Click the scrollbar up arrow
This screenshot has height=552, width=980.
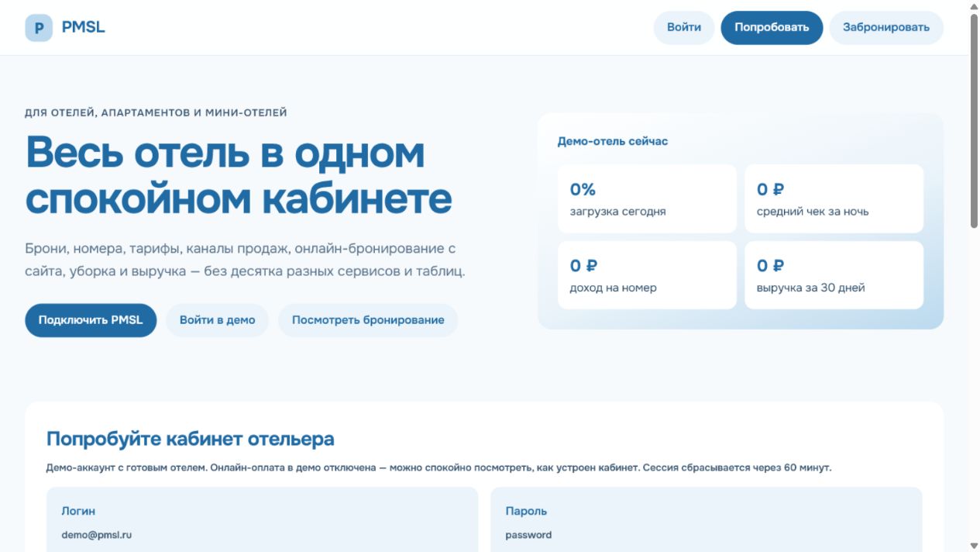974,6
